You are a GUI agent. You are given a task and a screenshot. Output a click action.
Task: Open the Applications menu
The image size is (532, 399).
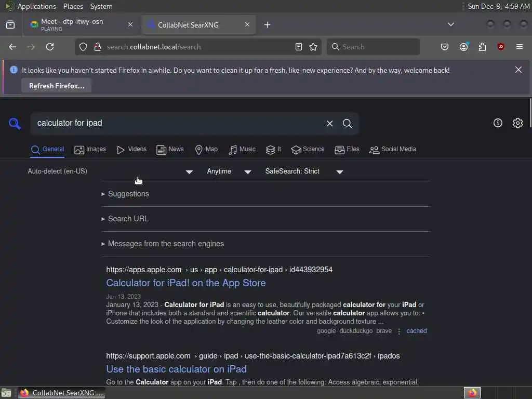coord(37,6)
